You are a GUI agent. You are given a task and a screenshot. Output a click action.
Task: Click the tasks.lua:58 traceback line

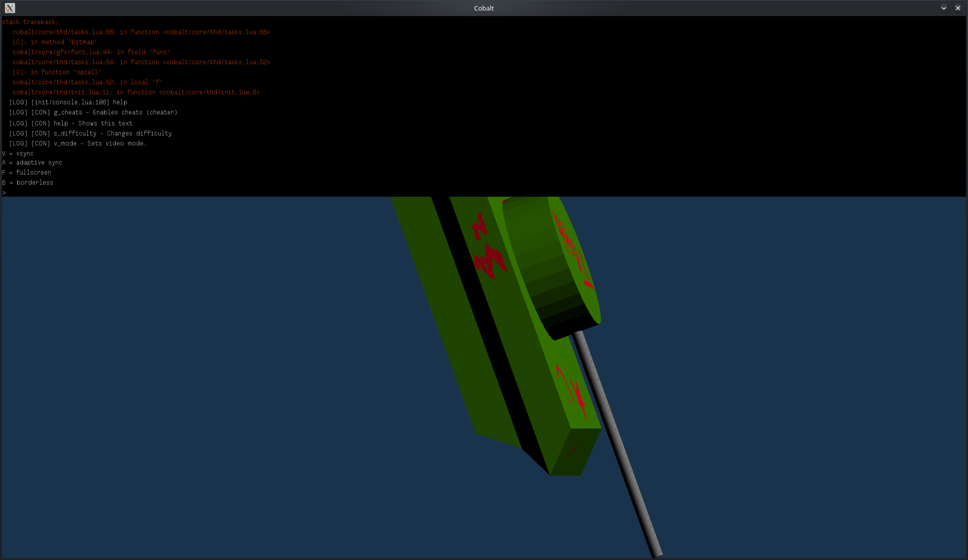(x=141, y=32)
